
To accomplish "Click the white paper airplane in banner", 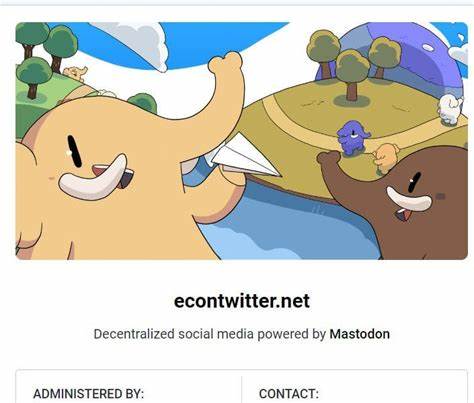I will point(246,155).
